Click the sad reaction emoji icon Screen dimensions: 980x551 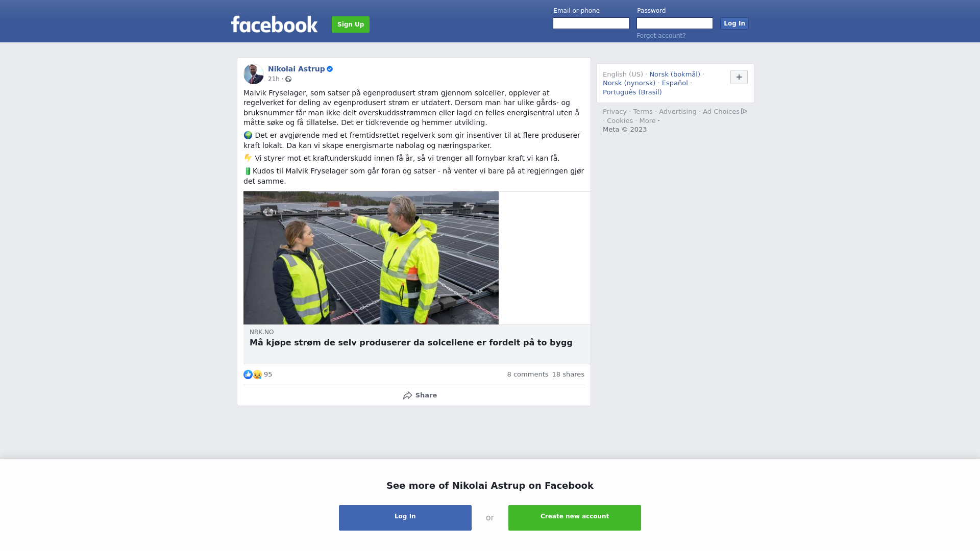click(x=257, y=374)
